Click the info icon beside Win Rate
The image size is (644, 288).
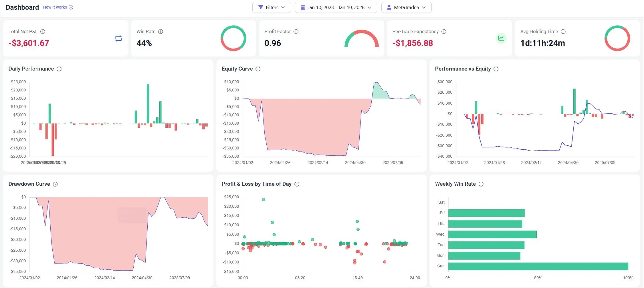161,31
